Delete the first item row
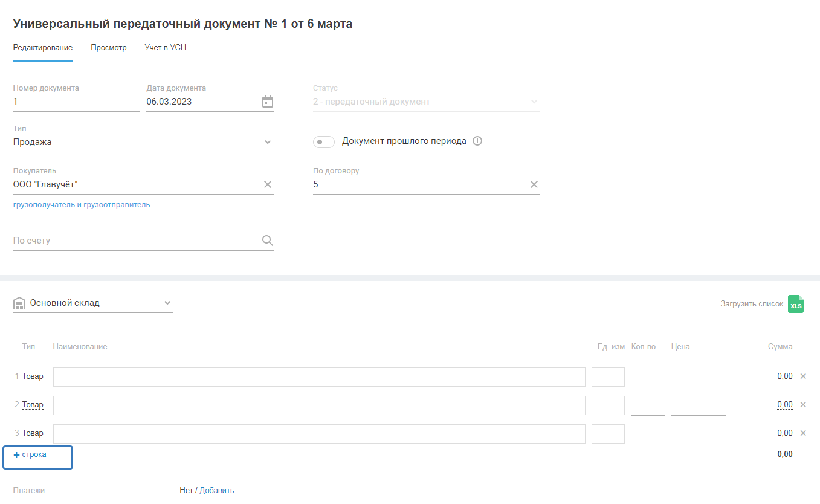 point(803,376)
